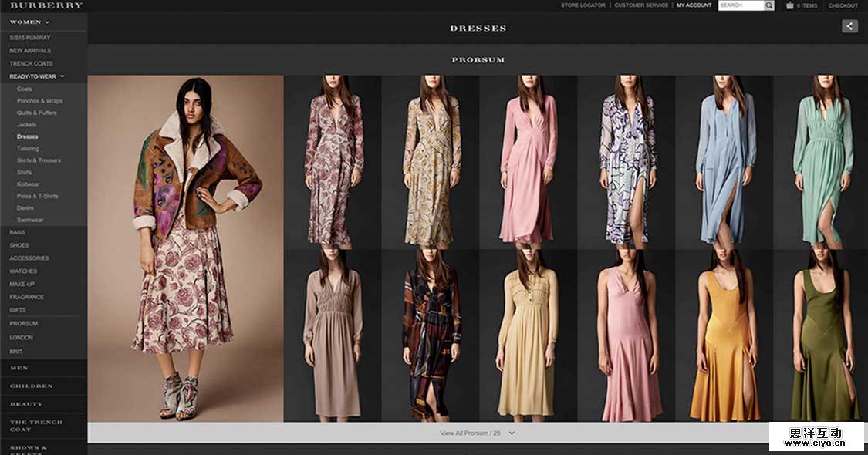The height and width of the screenshot is (455, 868).
Task: Open Customer Service page
Action: click(641, 5)
